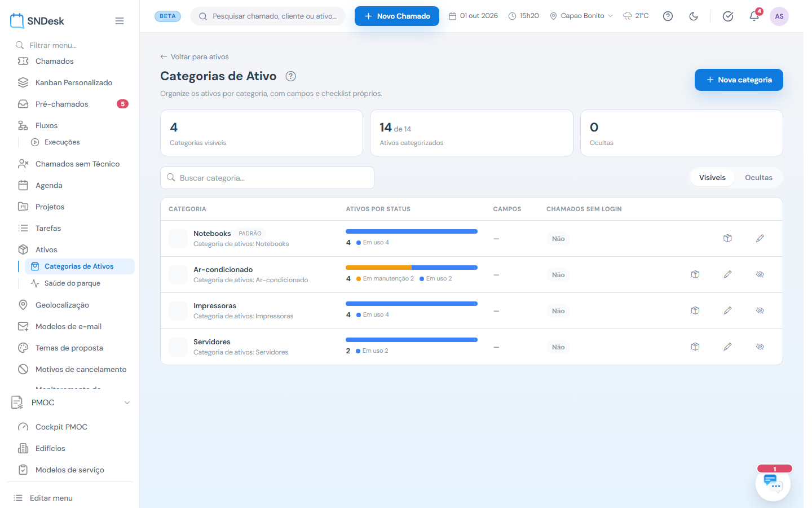
Task: Edit the Impressoras category with the pencil
Action: 727,310
